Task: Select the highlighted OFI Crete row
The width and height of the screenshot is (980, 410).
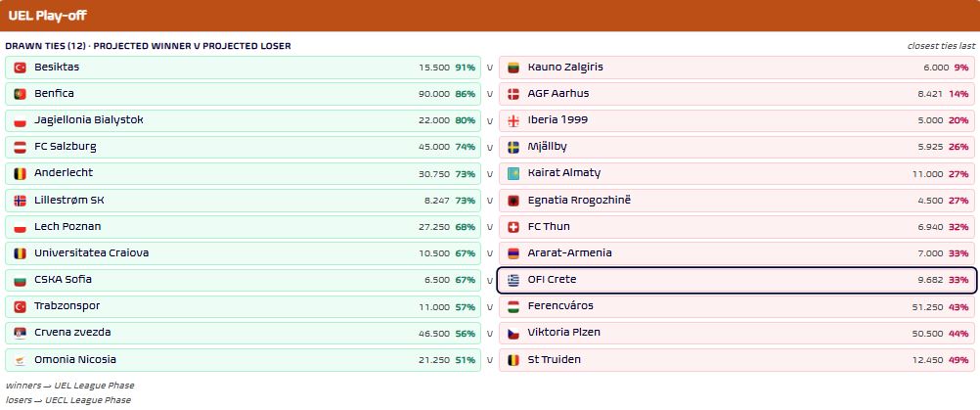Action: pos(736,280)
